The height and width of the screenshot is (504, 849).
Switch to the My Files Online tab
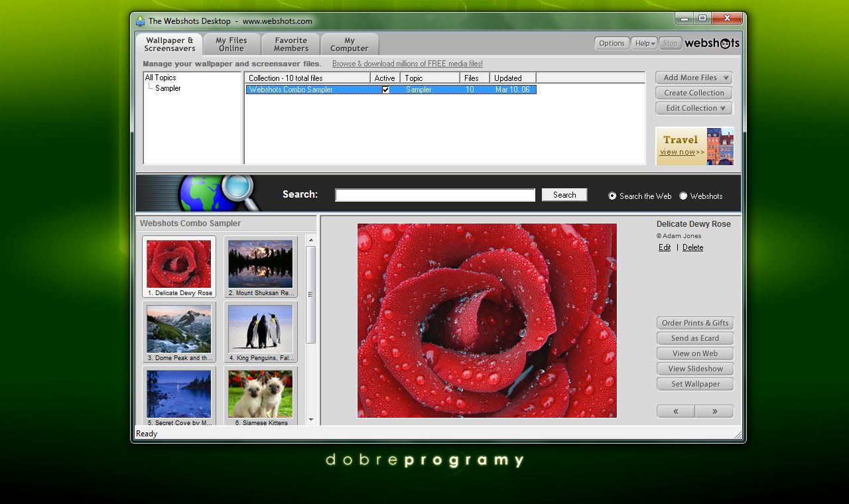pos(231,44)
